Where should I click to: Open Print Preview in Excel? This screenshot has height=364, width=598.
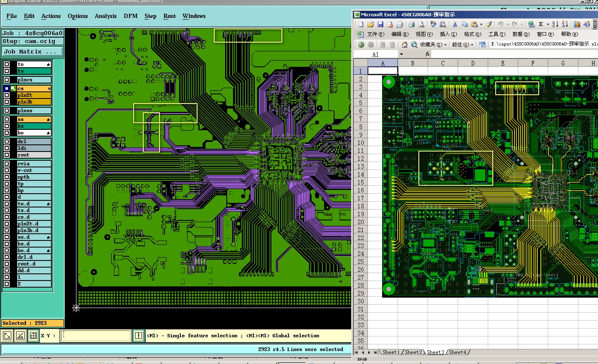click(x=421, y=25)
